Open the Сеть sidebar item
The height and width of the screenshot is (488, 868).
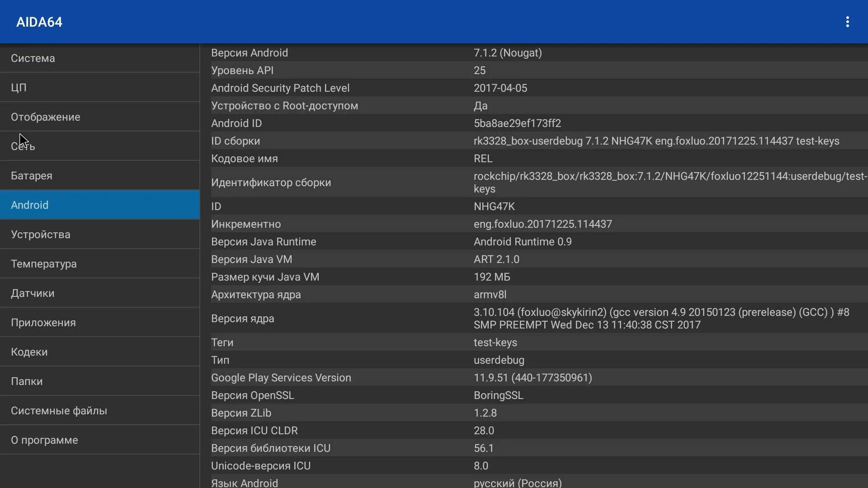(x=99, y=146)
